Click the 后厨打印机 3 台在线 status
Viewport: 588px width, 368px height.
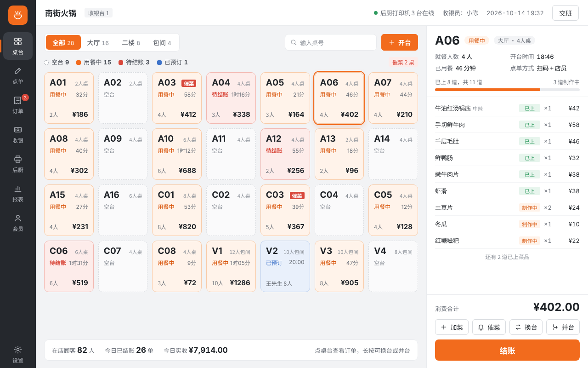404,13
